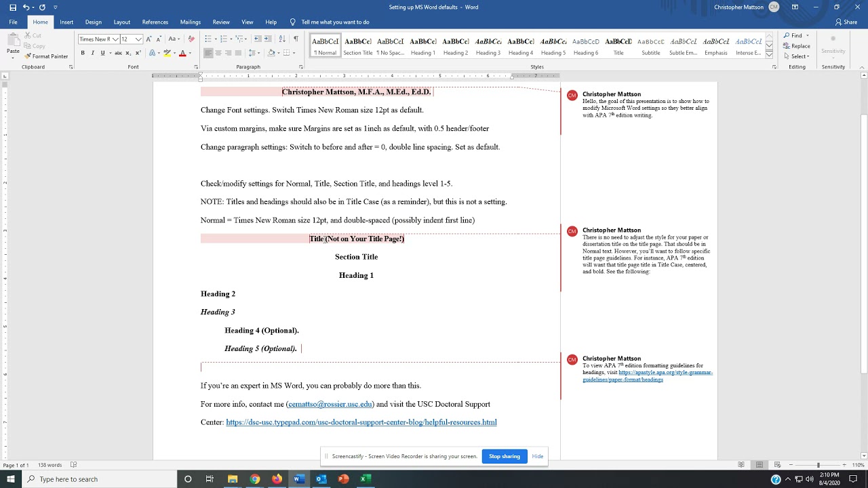Image resolution: width=868 pixels, height=488 pixels.
Task: Decrease font size with Shrink Font
Action: click(x=159, y=39)
